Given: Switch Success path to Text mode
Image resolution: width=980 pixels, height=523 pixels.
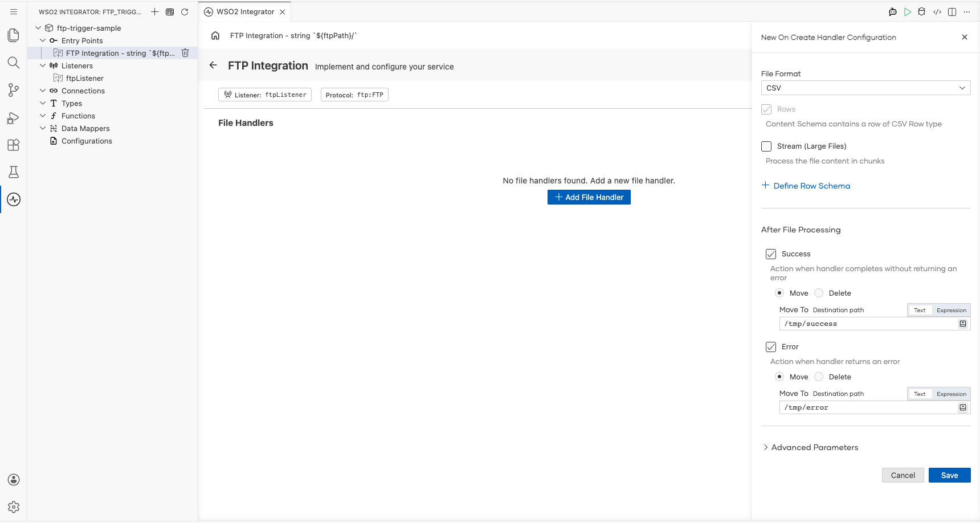Looking at the screenshot, I should click(x=920, y=310).
